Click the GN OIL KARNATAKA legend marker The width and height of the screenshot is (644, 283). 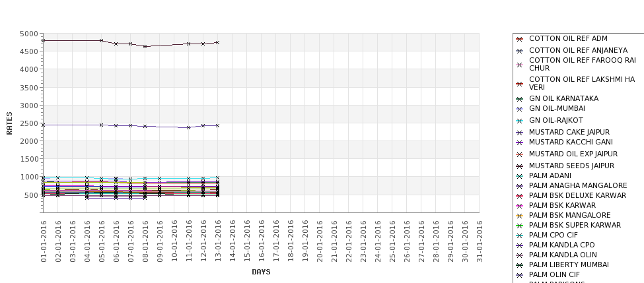519,99
